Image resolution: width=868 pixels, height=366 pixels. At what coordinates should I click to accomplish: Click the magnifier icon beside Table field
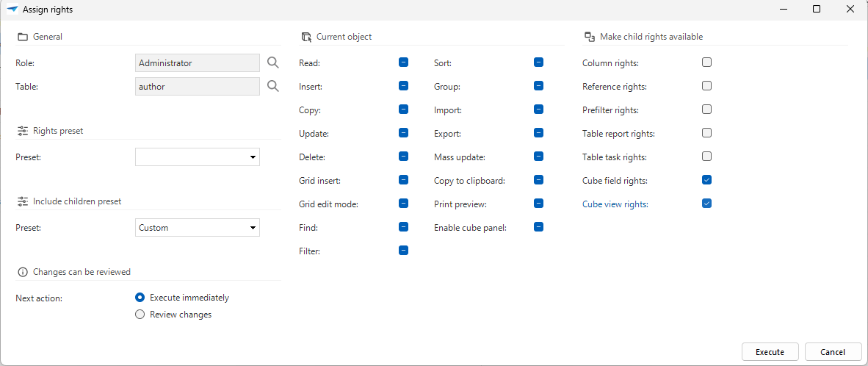272,87
